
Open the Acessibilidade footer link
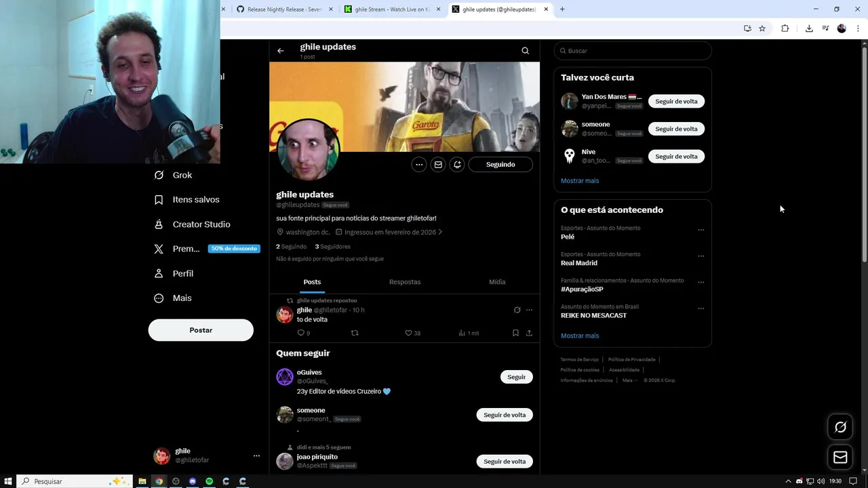tap(624, 370)
